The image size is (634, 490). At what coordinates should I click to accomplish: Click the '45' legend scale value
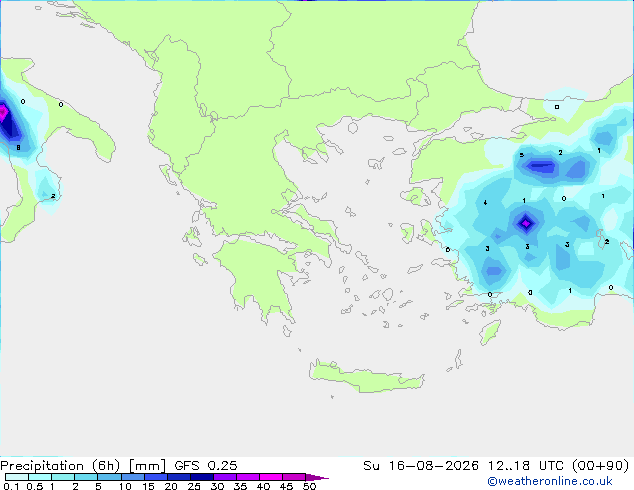pos(286,486)
